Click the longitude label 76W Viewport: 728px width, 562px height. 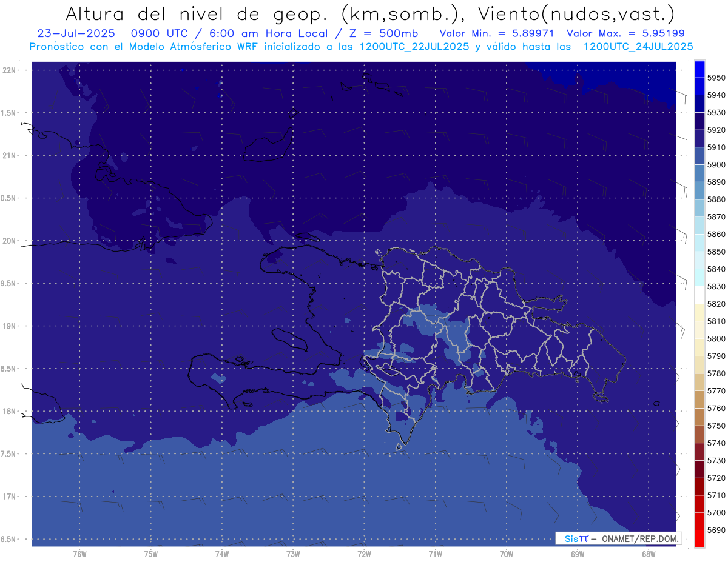coord(79,554)
